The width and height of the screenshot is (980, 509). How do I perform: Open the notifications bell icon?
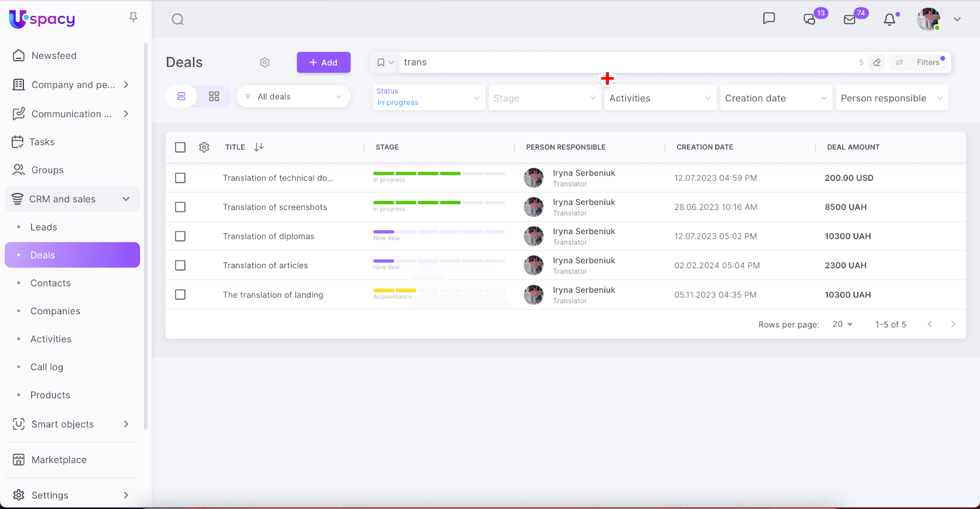(x=889, y=20)
